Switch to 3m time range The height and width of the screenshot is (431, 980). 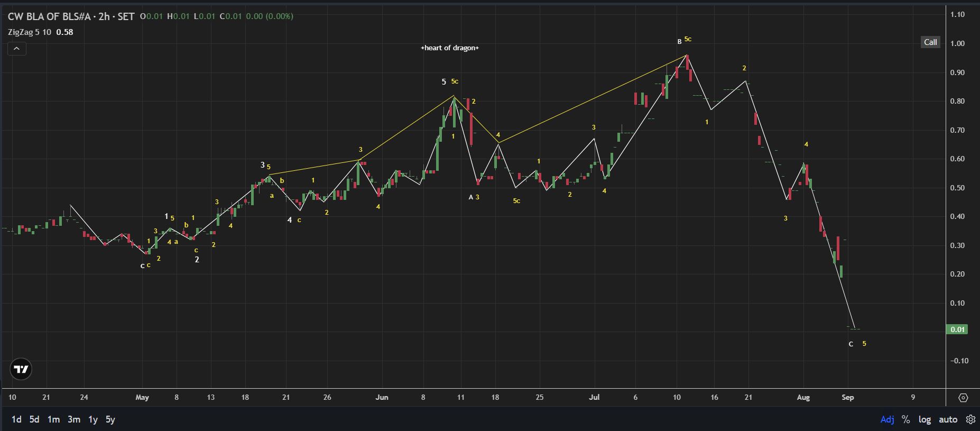click(74, 419)
